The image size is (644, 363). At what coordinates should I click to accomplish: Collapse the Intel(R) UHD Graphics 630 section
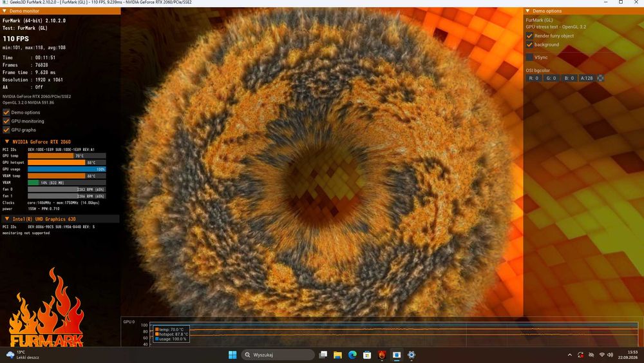[x=7, y=219]
